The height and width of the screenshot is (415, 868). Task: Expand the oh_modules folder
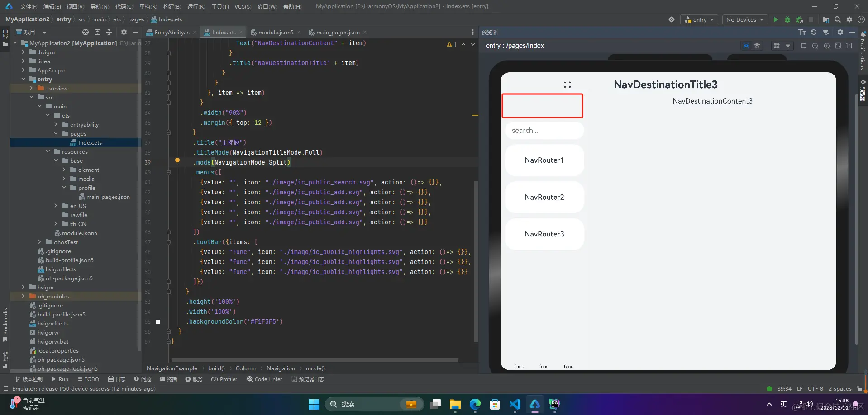(23, 296)
